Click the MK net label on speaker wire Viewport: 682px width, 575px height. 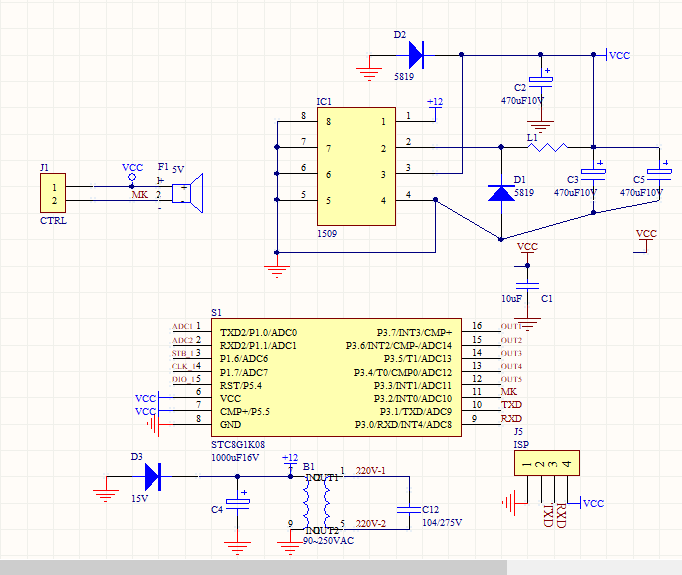[x=140, y=194]
